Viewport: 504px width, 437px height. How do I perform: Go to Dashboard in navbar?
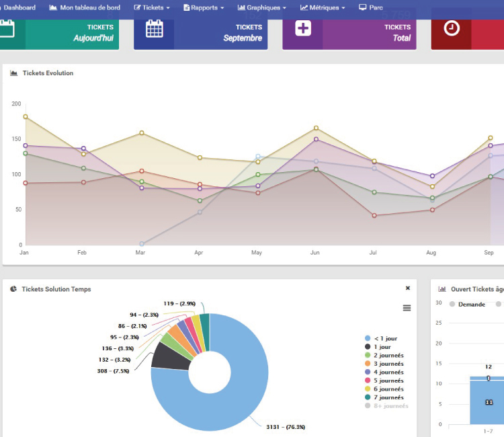point(18,7)
